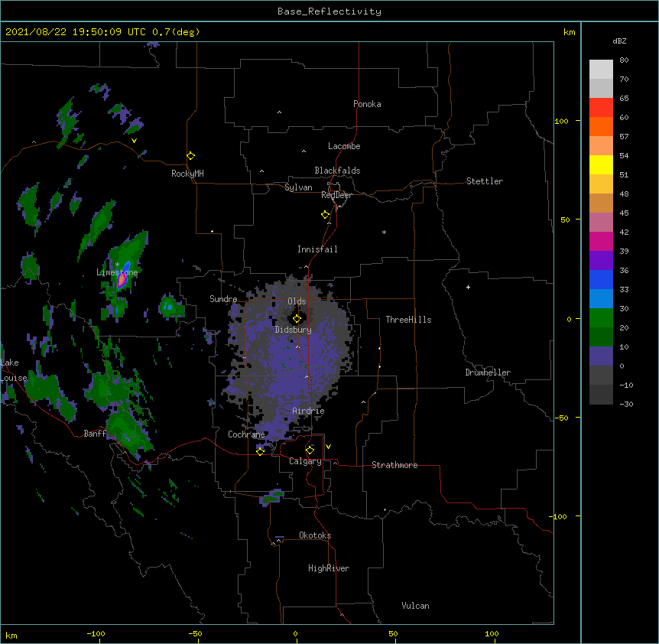Click the Cochrane town label
The height and width of the screenshot is (644, 659).
246,434
